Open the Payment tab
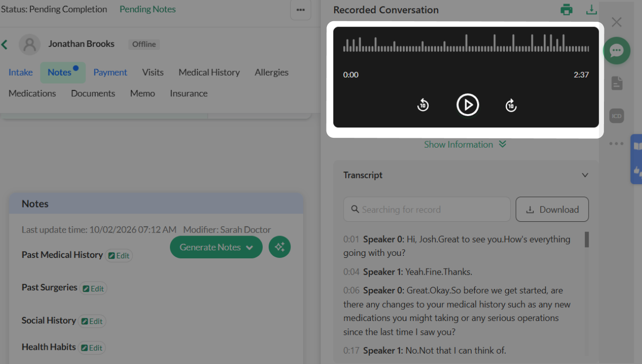 110,72
